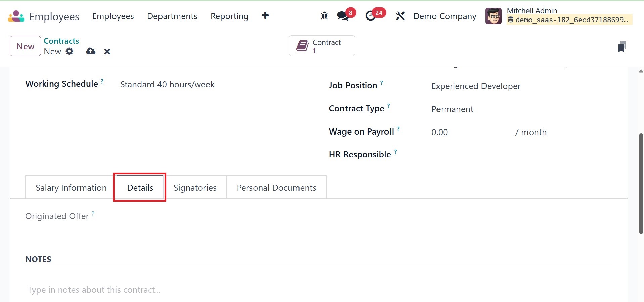Open the debug bug icon menu
The image size is (644, 302).
click(324, 16)
